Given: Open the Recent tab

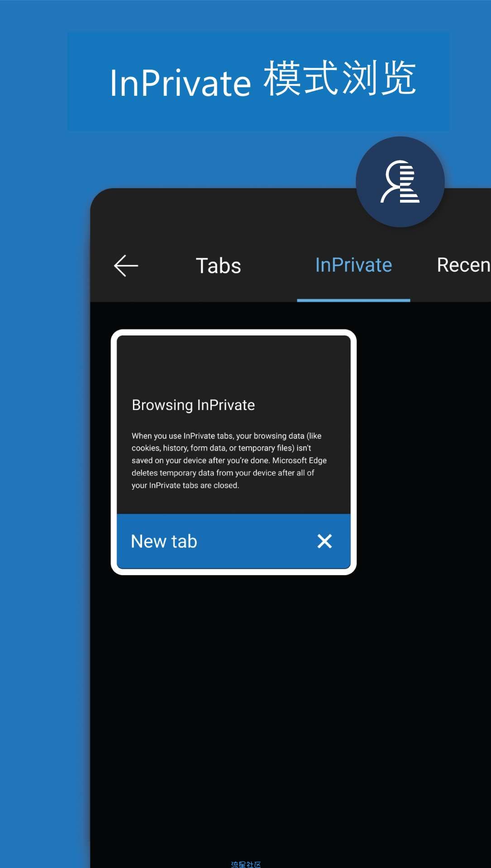Looking at the screenshot, I should [x=463, y=265].
